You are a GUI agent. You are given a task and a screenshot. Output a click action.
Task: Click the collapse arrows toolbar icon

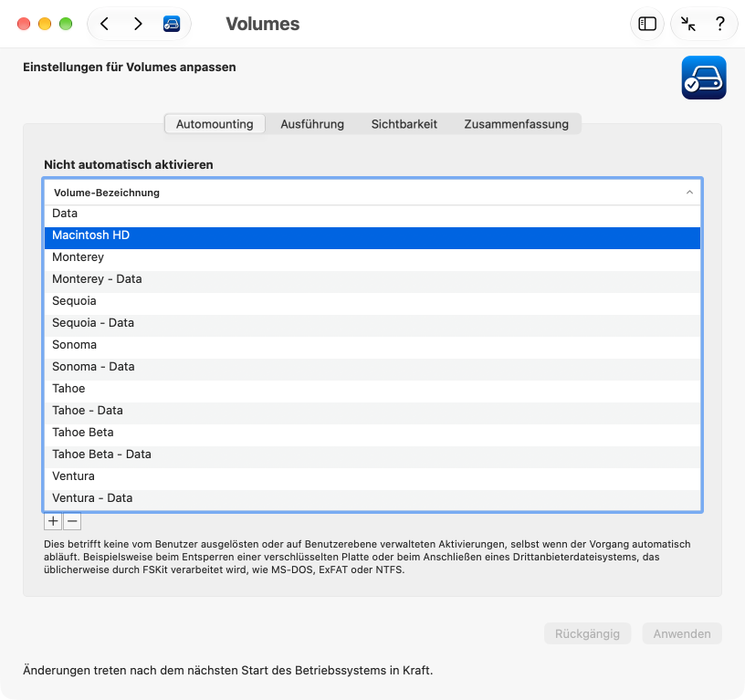(x=688, y=24)
